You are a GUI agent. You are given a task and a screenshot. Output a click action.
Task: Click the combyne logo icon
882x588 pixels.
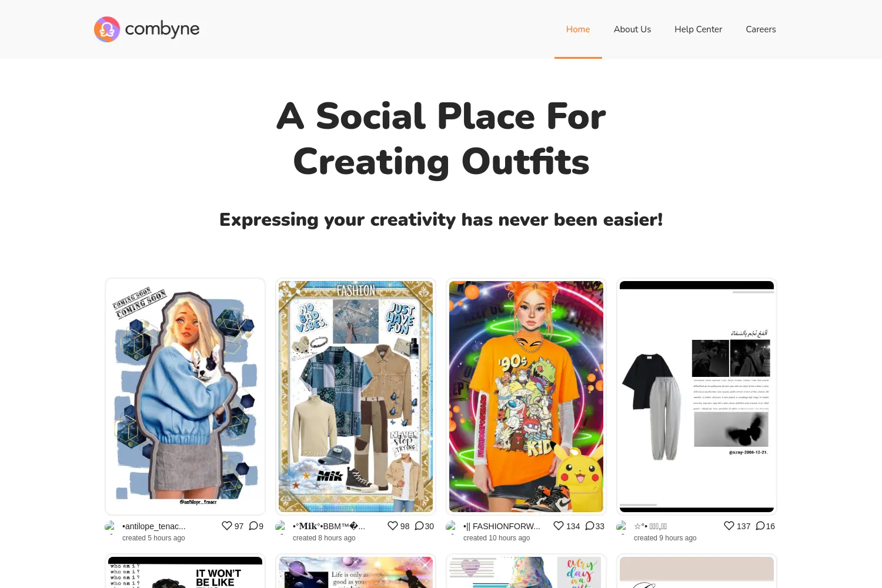[x=107, y=29]
